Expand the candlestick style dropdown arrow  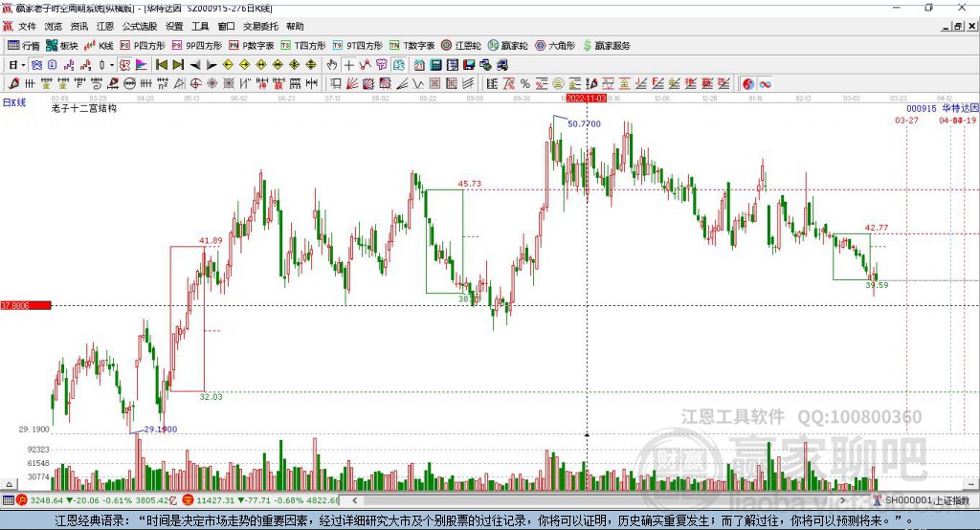click(112, 65)
